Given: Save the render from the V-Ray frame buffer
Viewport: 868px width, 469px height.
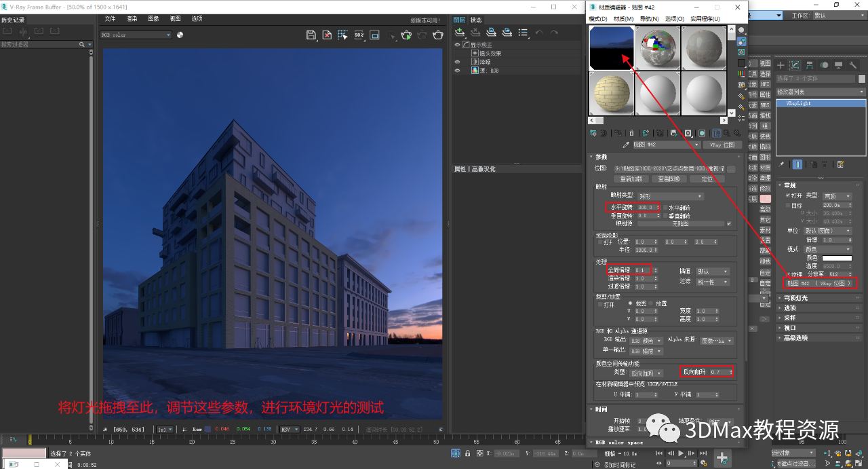Looking at the screenshot, I should pyautogui.click(x=311, y=35).
